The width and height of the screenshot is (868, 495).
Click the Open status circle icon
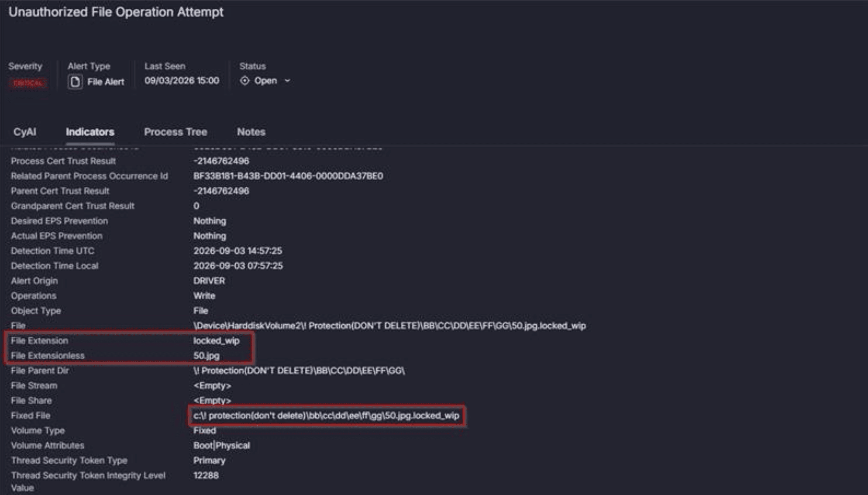coord(245,81)
